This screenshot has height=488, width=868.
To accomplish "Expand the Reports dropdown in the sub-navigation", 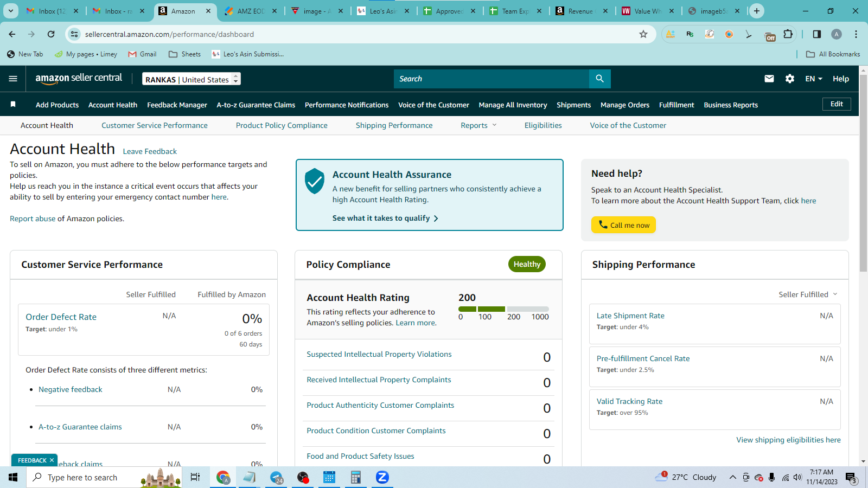I will pyautogui.click(x=478, y=125).
